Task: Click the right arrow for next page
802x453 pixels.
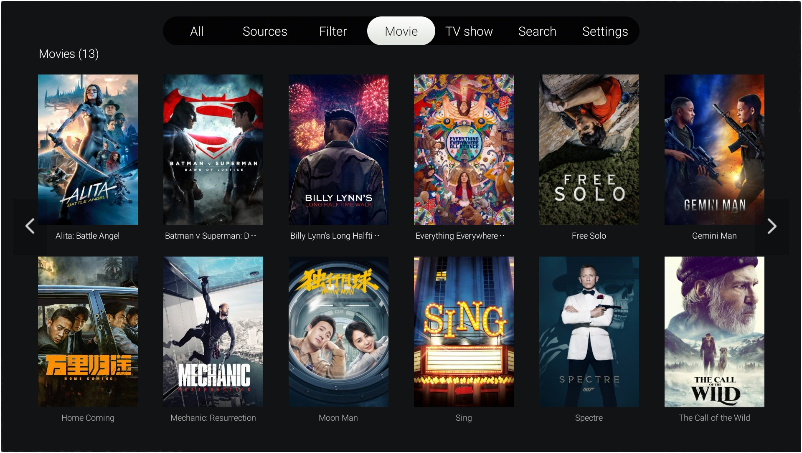Action: pyautogui.click(x=771, y=226)
